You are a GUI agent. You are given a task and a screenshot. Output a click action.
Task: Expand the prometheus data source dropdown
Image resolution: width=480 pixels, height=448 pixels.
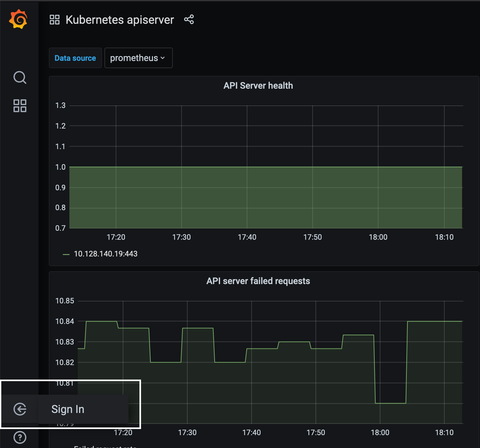[x=138, y=58]
